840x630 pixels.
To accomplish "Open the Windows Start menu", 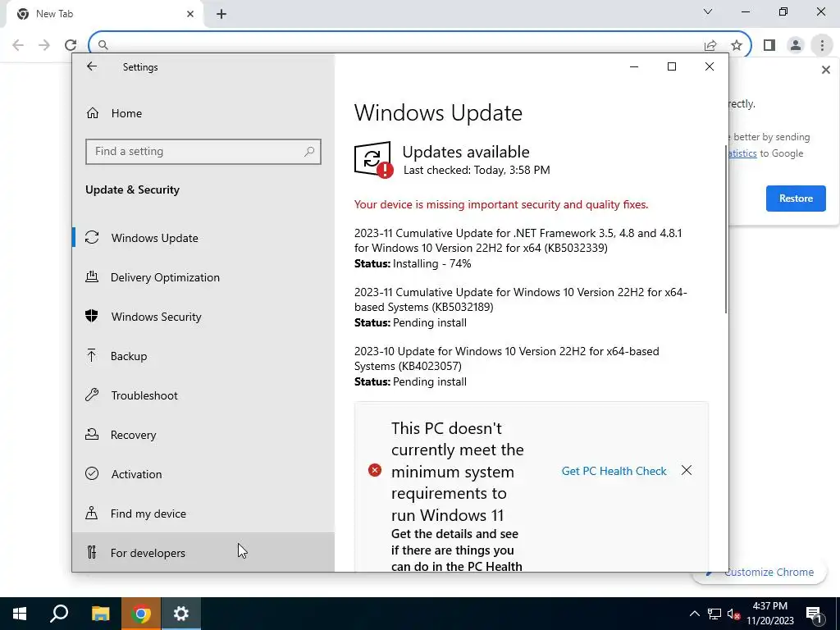I will click(x=20, y=614).
